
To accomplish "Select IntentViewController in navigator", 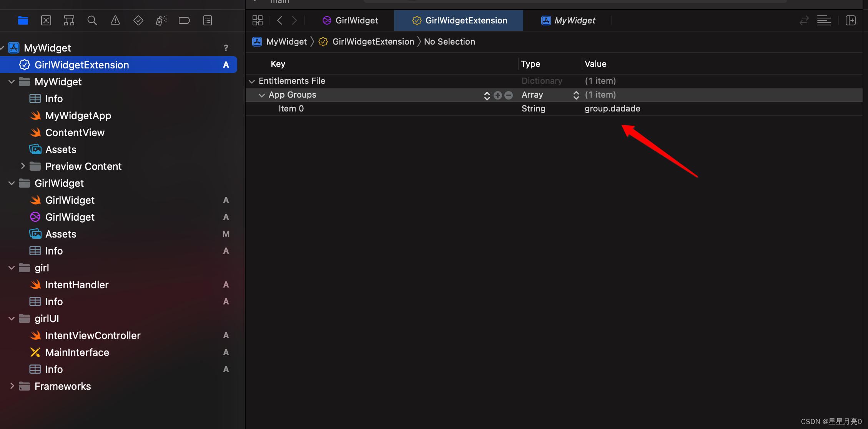I will coord(93,336).
